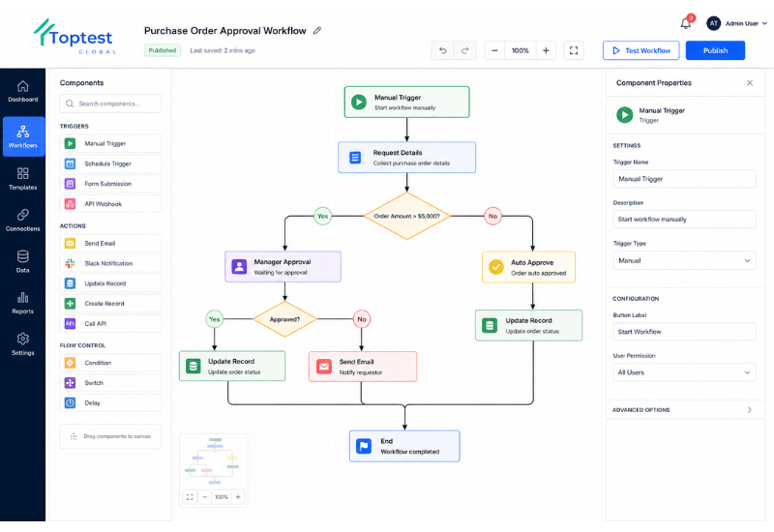
Task: Select the Manager Approval node
Action: tap(283, 267)
